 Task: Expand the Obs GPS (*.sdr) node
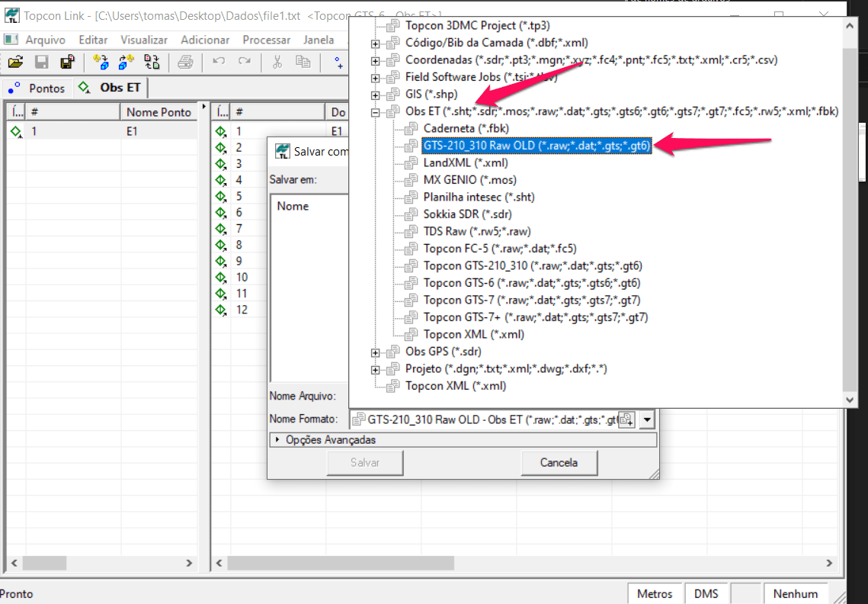[376, 352]
